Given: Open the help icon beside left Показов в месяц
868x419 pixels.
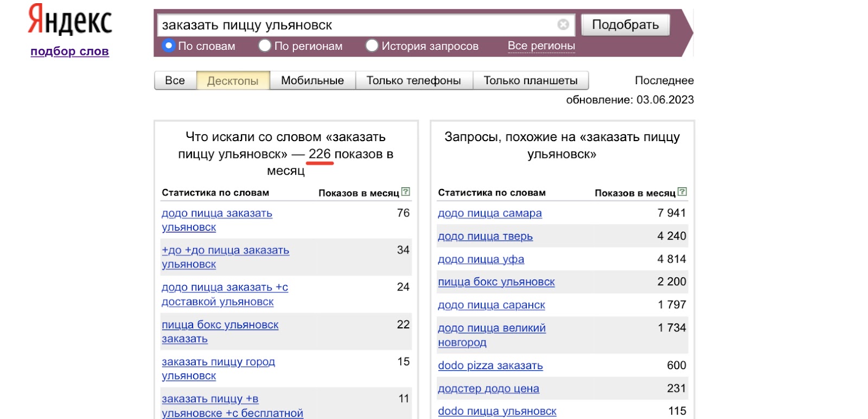Looking at the screenshot, I should [x=406, y=192].
